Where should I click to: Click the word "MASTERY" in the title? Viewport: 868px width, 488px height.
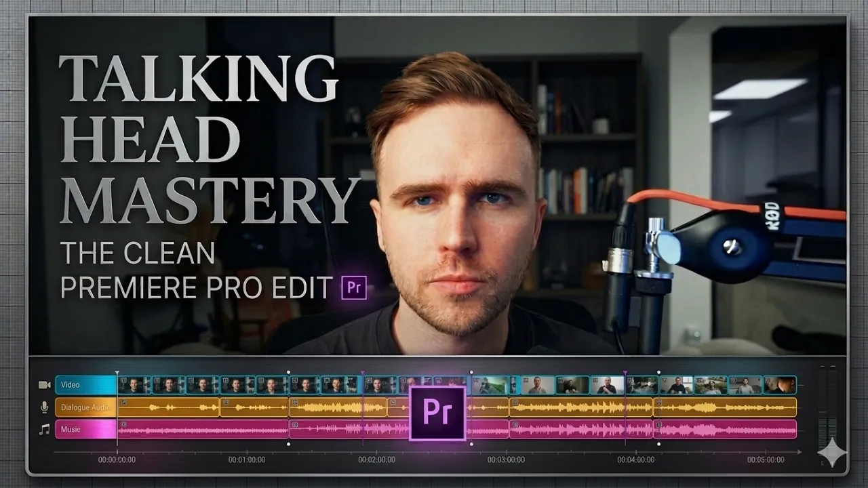(210, 201)
